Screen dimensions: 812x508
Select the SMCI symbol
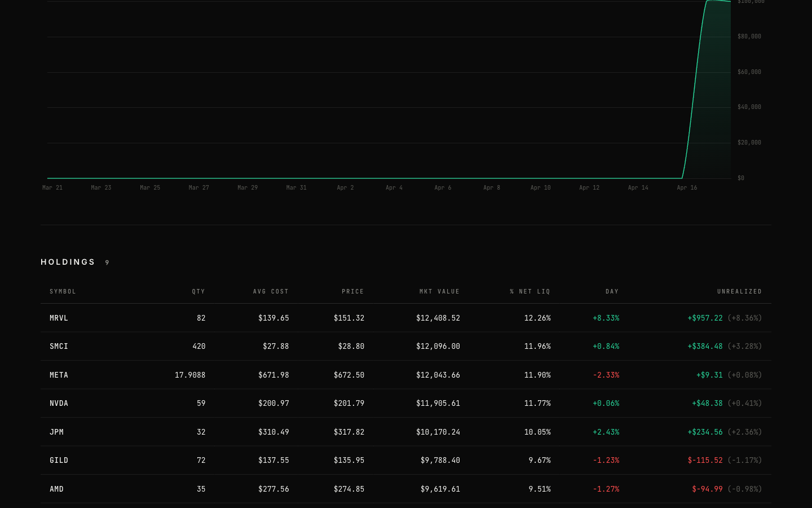[59, 347]
